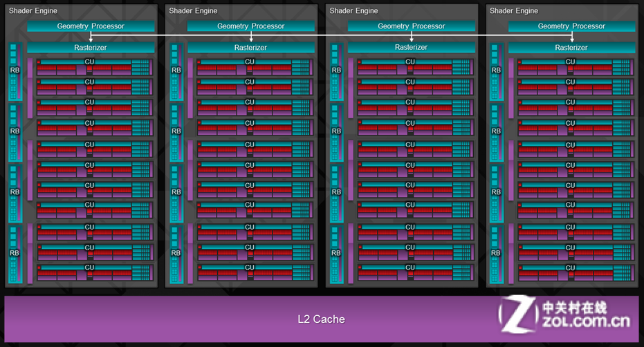
Task: Click the Rasterizer block in the rightmost Shader Engine
Action: pos(571,48)
